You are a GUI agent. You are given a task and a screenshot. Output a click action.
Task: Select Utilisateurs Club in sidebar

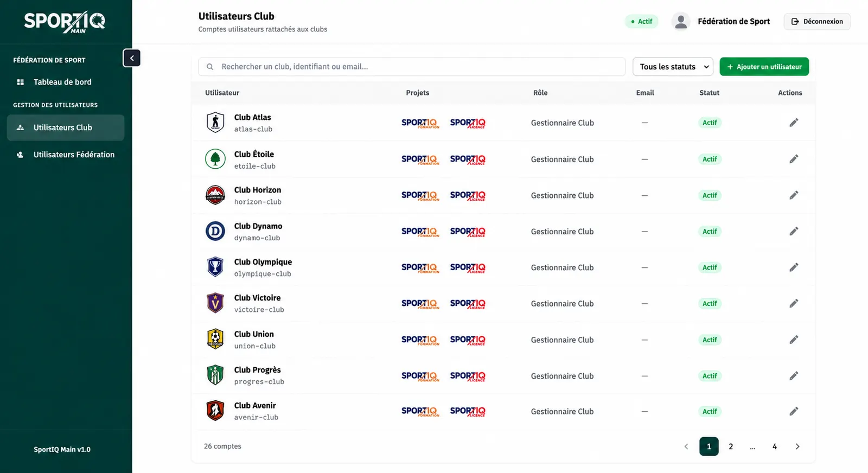coord(66,127)
